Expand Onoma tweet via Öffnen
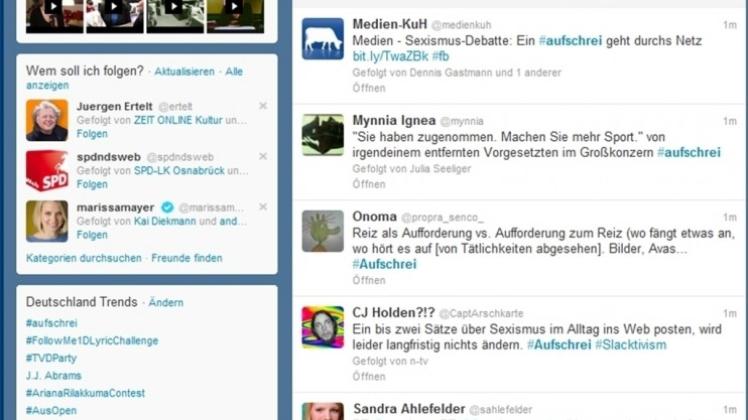This screenshot has width=748, height=420. [x=369, y=281]
